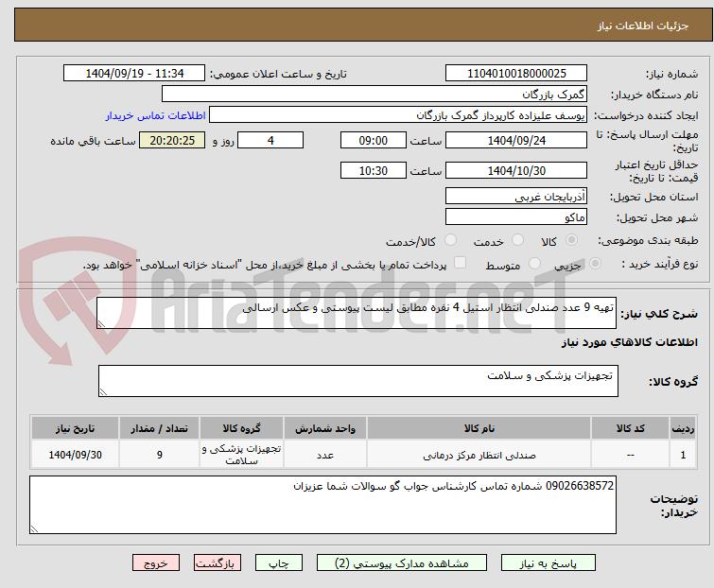Click the response deadline date 1404/09/24

[x=516, y=140]
